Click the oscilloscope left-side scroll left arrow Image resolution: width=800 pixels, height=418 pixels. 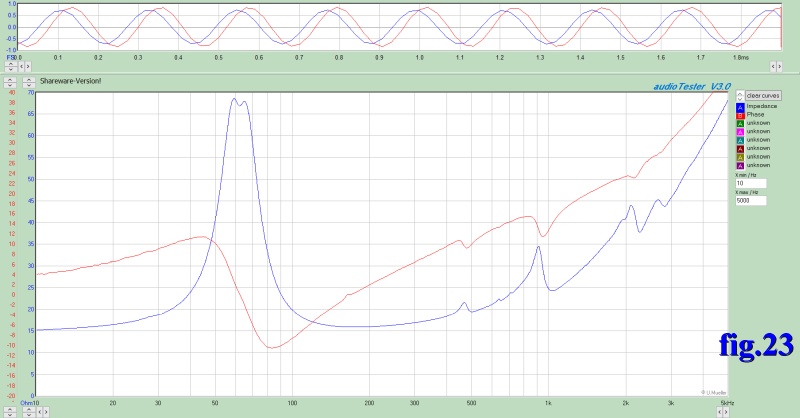pos(21,66)
